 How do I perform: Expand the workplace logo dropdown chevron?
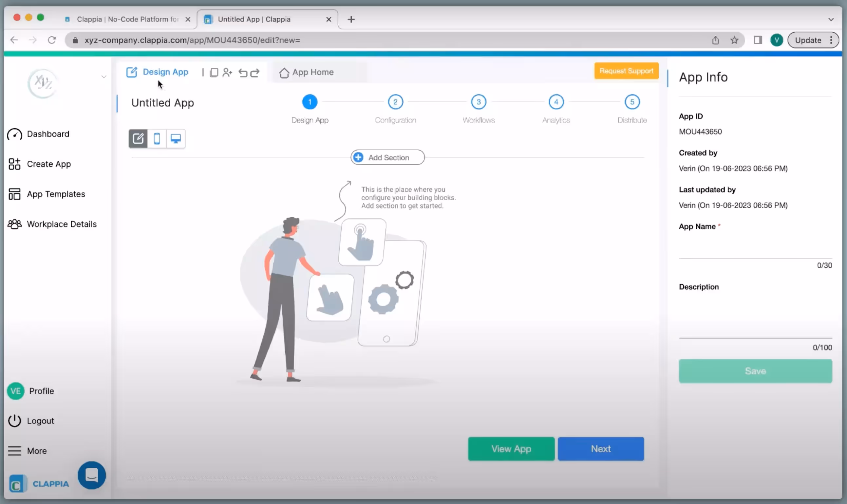pos(104,77)
